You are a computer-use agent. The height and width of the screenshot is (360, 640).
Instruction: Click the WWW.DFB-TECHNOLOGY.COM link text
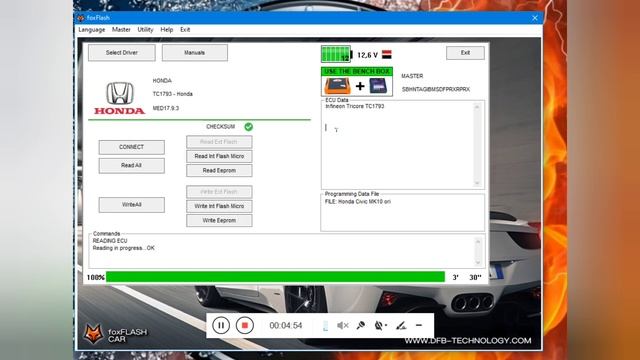tap(468, 340)
